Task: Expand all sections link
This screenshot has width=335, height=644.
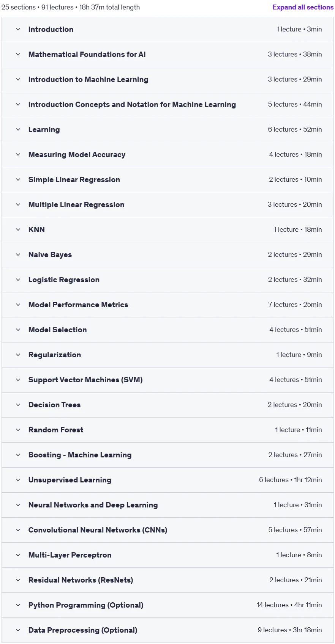Action: click(303, 7)
